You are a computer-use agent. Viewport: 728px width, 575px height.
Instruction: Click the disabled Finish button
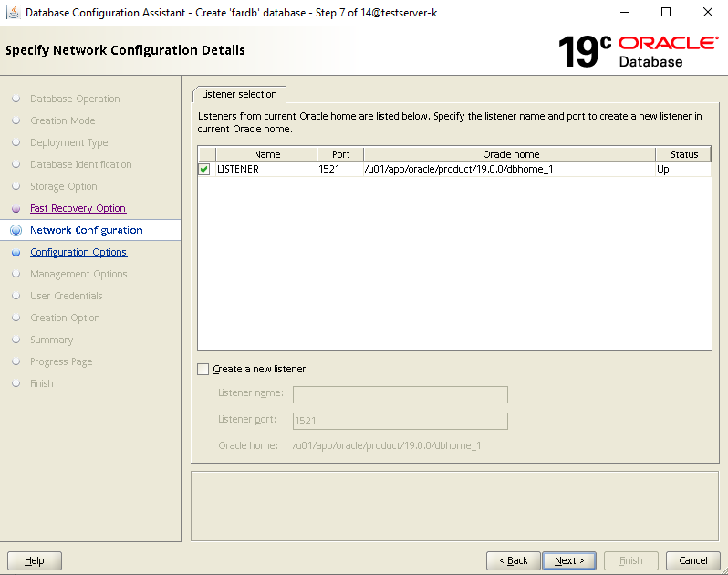(x=630, y=560)
